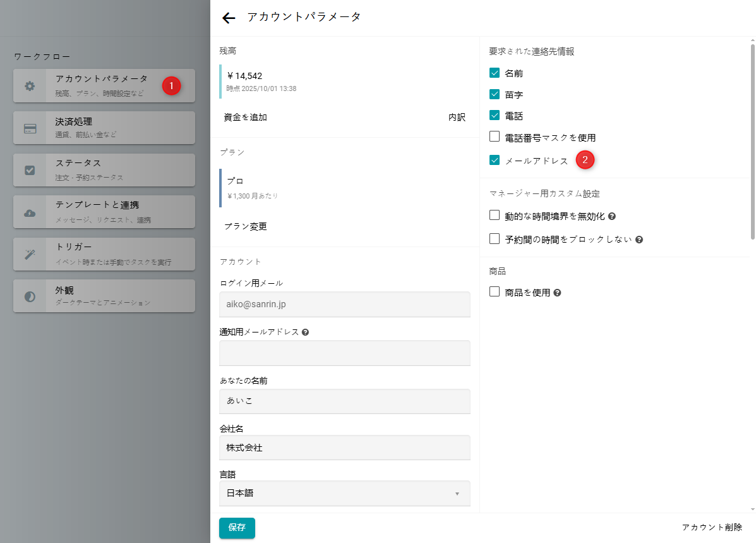Click the vertical scrollbar on right panel

(753, 142)
